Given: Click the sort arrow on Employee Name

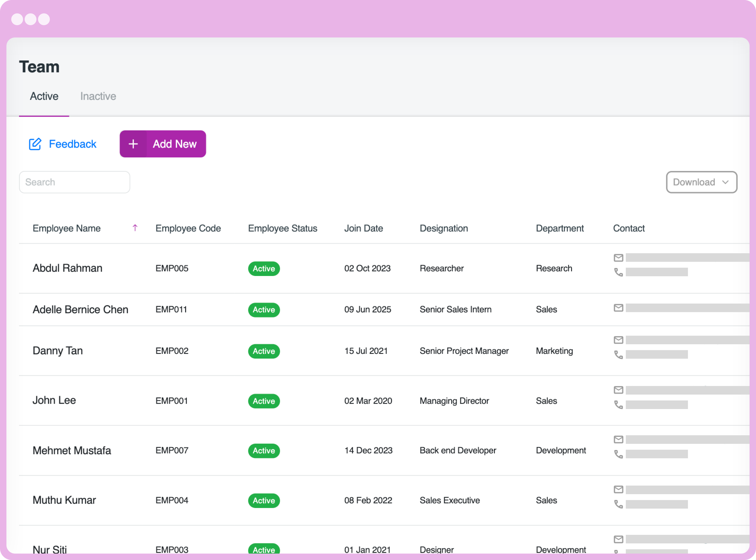Looking at the screenshot, I should 135,228.
